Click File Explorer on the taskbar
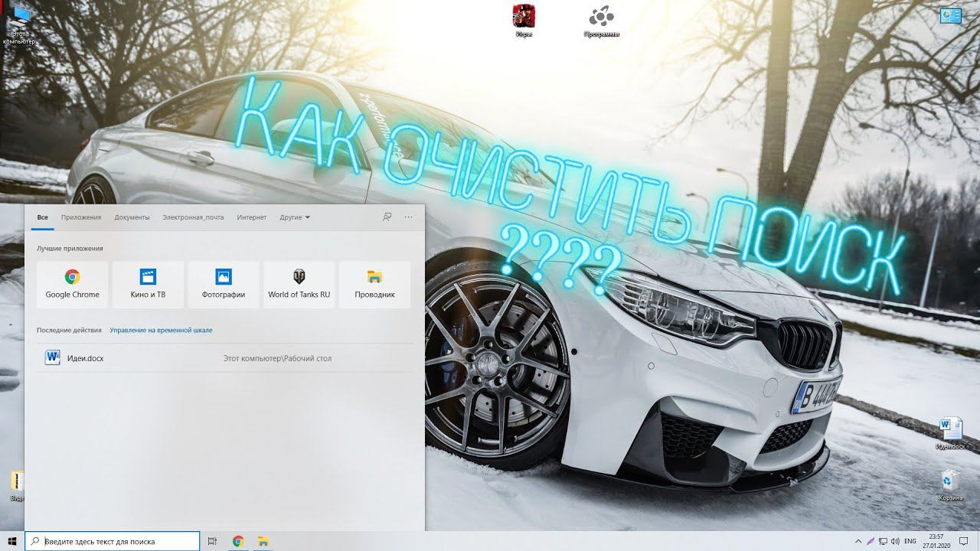Image resolution: width=980 pixels, height=551 pixels. [263, 541]
